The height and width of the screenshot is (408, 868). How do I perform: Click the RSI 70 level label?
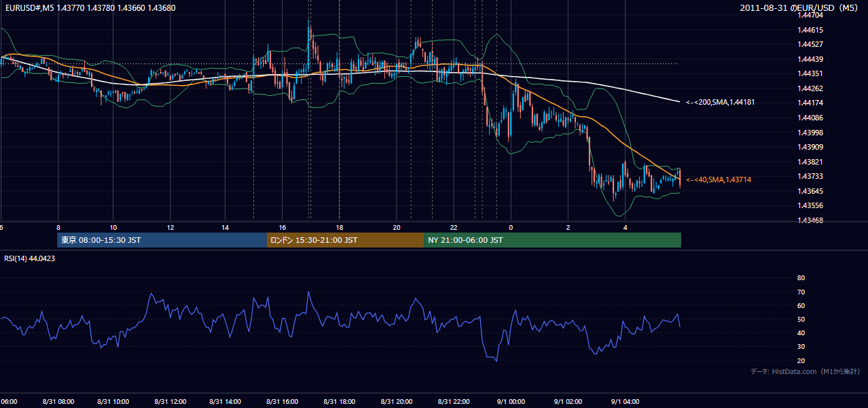point(801,292)
